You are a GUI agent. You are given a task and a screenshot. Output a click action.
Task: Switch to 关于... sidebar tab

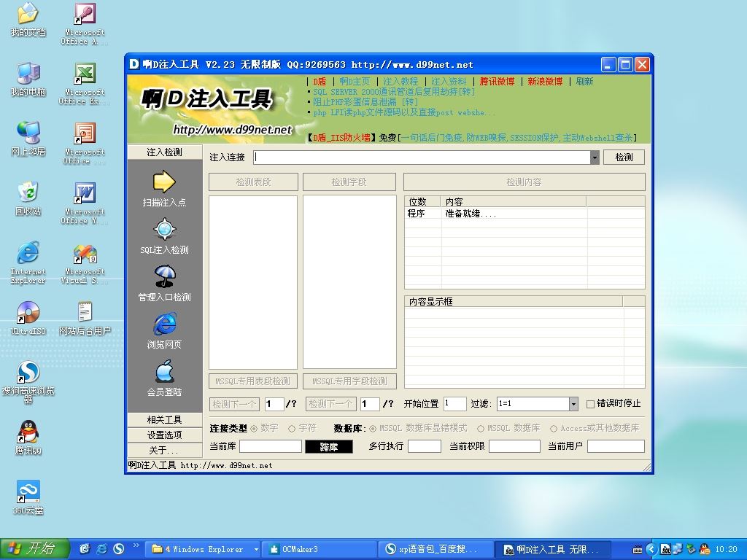click(x=165, y=450)
